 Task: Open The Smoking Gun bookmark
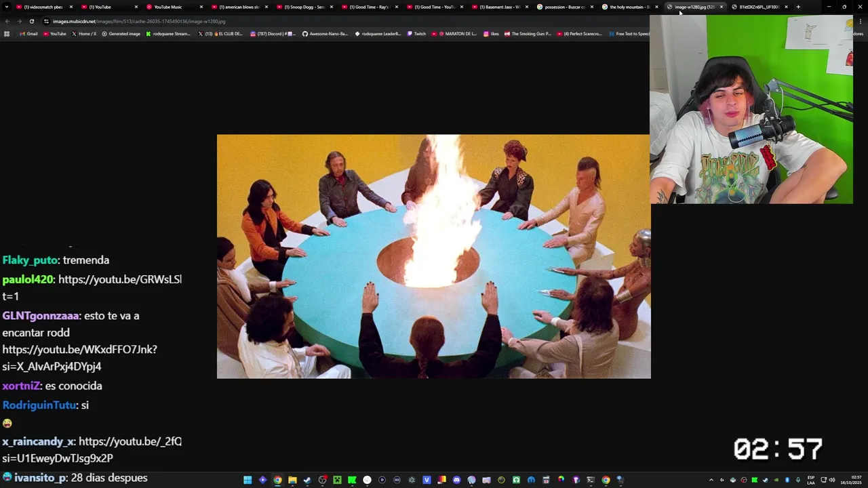pyautogui.click(x=528, y=34)
